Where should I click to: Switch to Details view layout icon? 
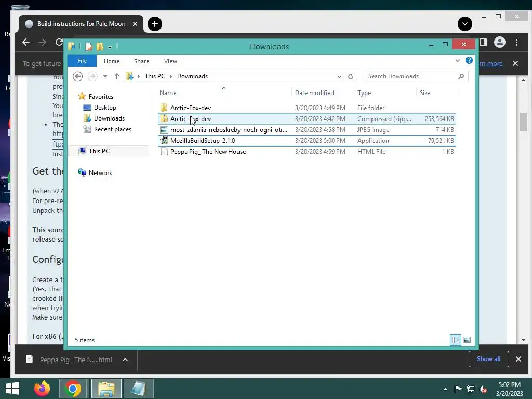(x=456, y=340)
